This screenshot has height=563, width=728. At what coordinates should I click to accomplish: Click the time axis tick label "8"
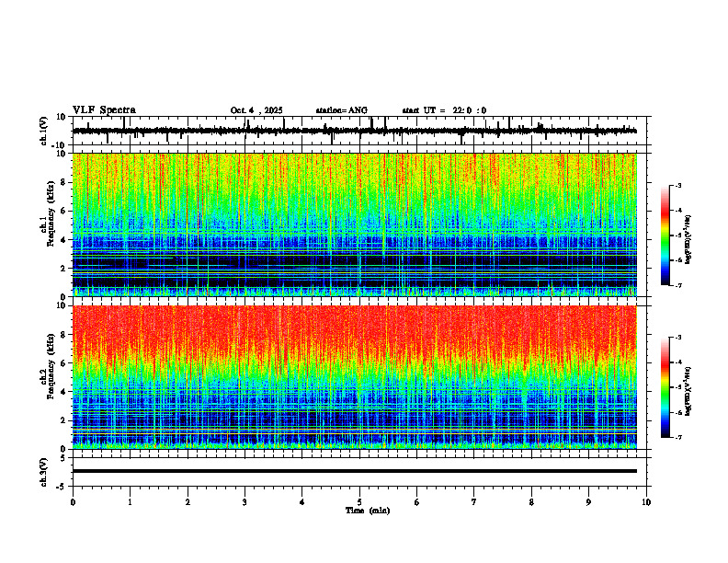coord(531,502)
